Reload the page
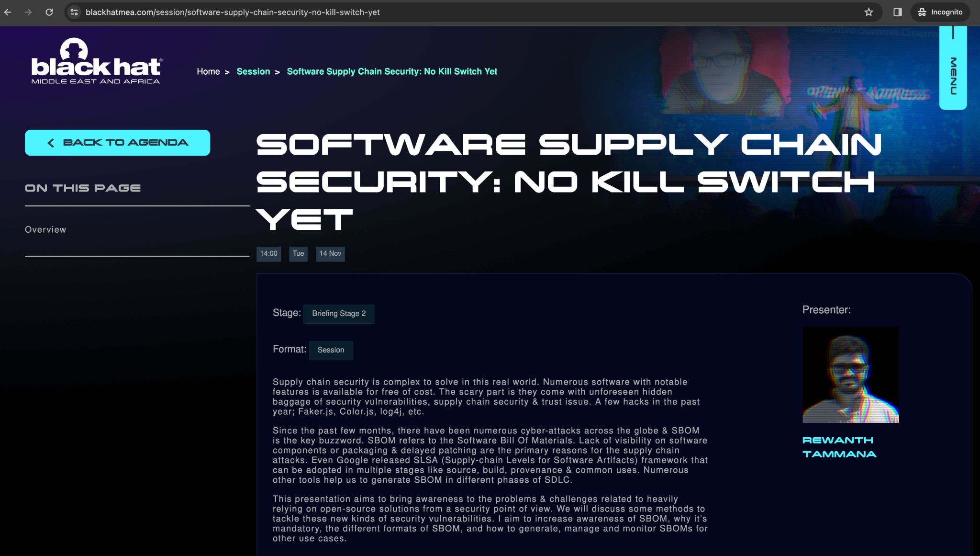 click(x=50, y=12)
